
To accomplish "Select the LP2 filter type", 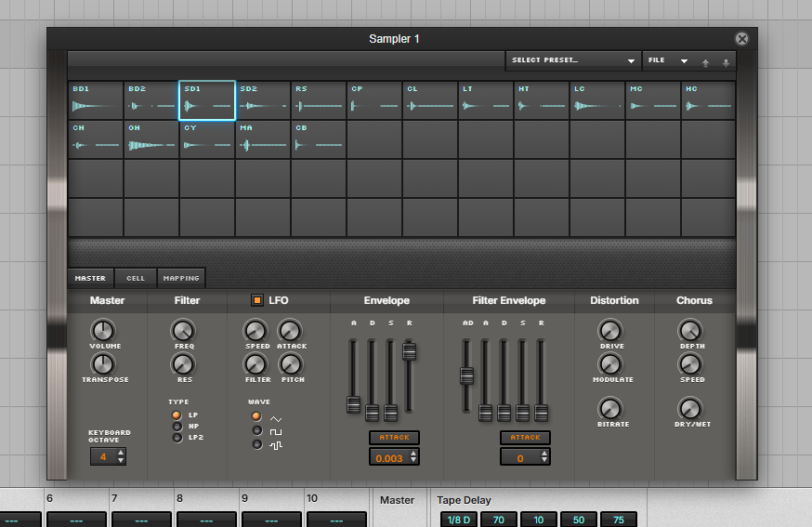I will [177, 438].
